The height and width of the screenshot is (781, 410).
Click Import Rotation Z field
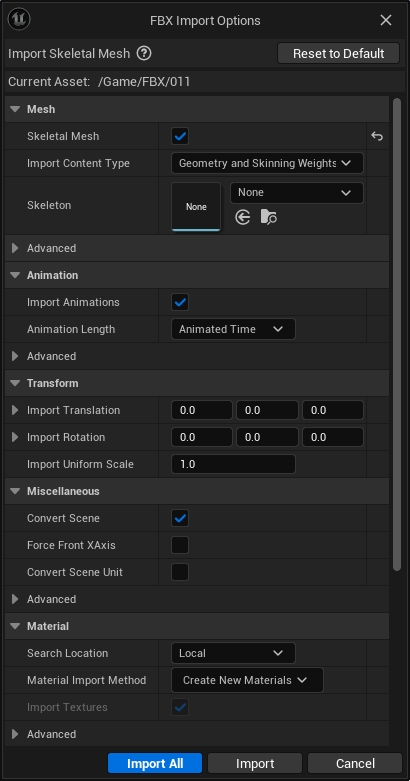(x=333, y=437)
